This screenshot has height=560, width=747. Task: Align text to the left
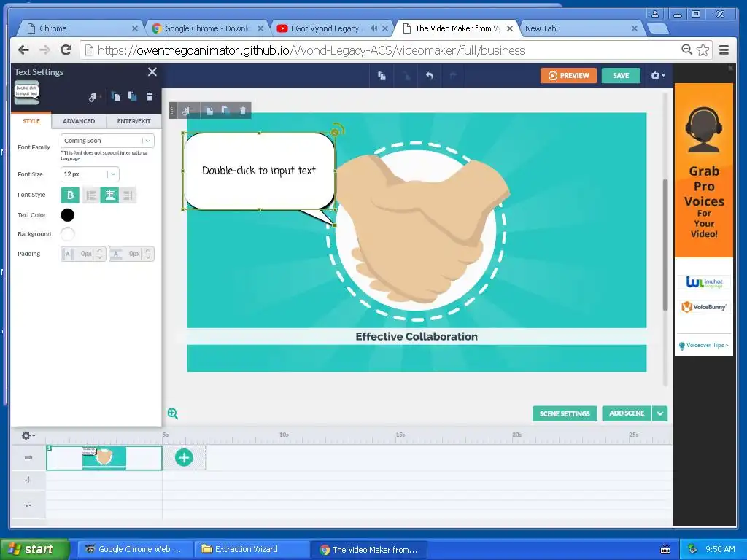tap(91, 195)
